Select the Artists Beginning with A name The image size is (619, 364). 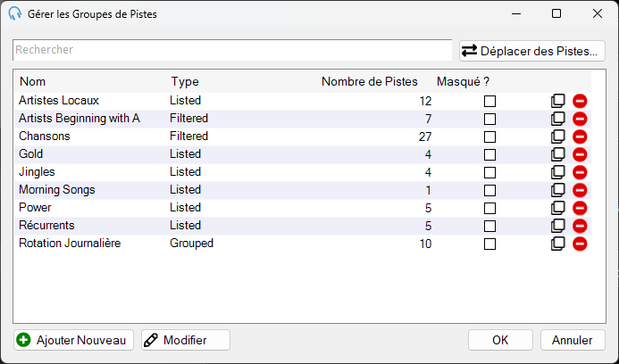point(79,119)
